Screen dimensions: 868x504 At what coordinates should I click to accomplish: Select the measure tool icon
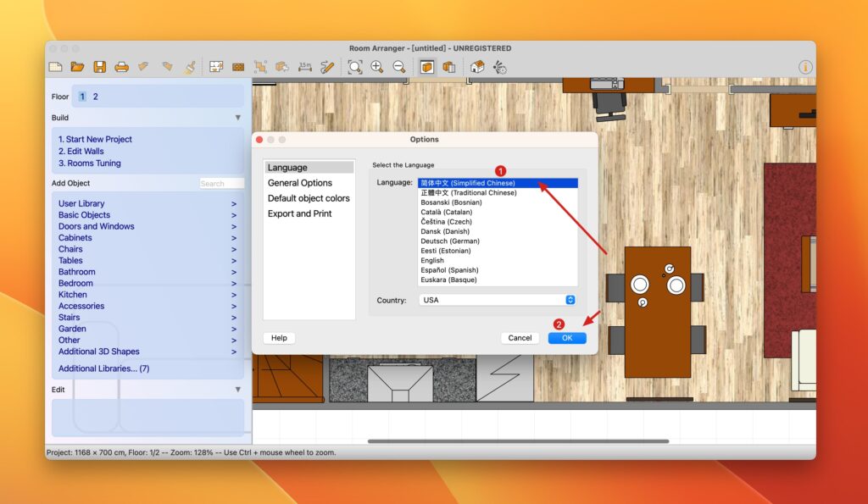coord(305,67)
